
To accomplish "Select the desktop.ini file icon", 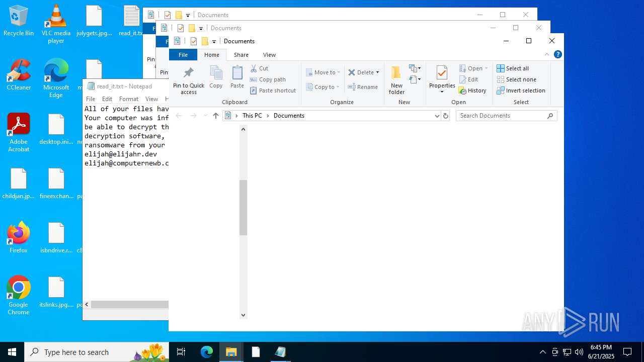I will click(56, 130).
